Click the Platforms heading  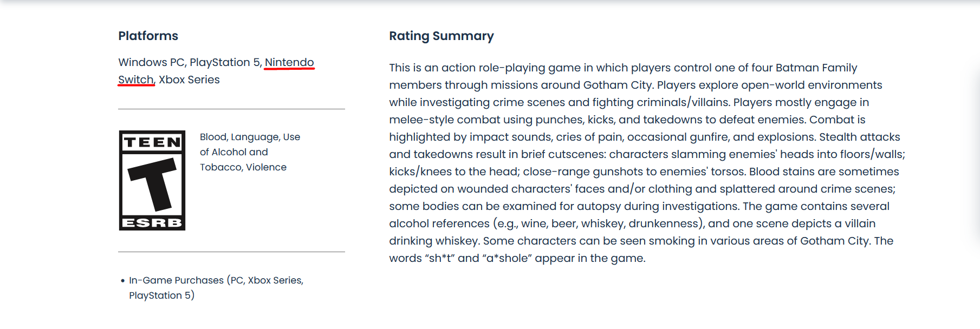click(x=148, y=36)
